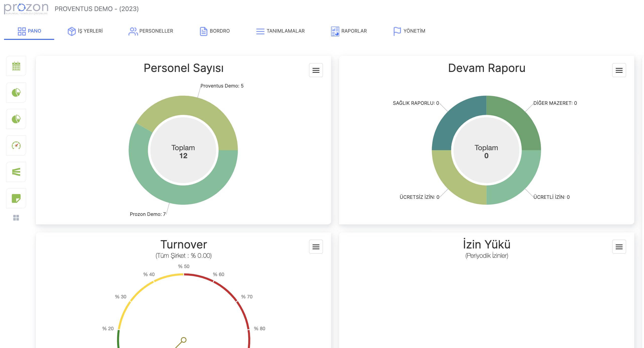Screen dimensions: 644x348
Task: Click the 'PROVENTUS DEMO - (2023)' header text
Action: 97,9
